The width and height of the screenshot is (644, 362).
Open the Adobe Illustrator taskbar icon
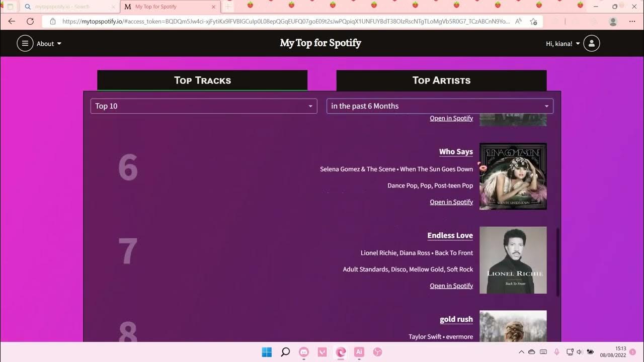pos(359,352)
